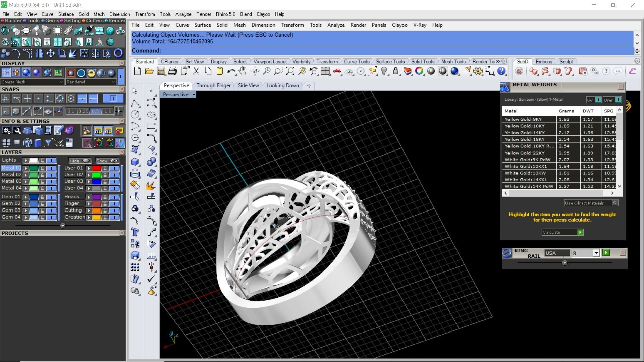Toggle User 01 layer on/off button
This screenshot has height=362, width=644.
click(x=114, y=168)
